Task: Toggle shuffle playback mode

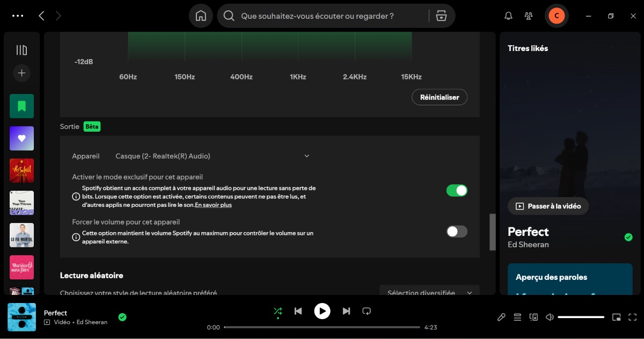Action: point(278,311)
